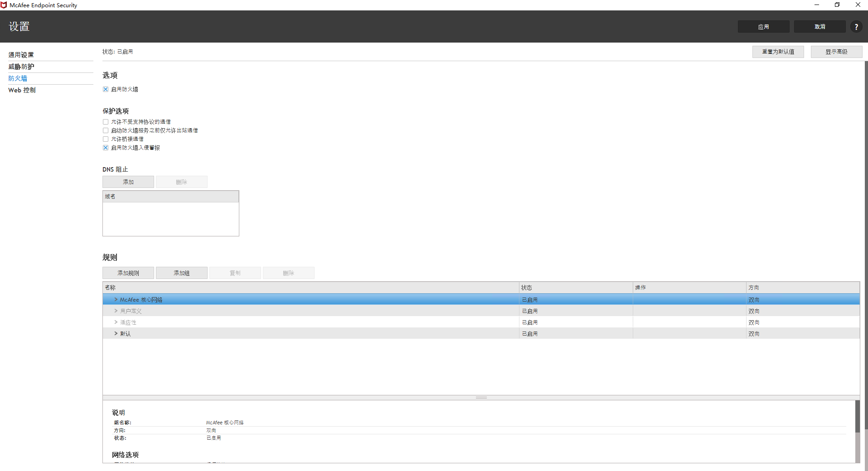Click 双向 direction in 适应性 row
The image size is (868, 471).
(x=754, y=322)
